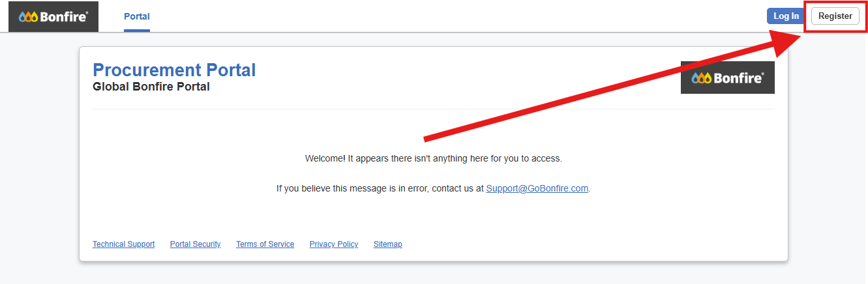Screen dimensions: 868x284
Task: Click the Bonfire logo in the header
Action: point(53,16)
